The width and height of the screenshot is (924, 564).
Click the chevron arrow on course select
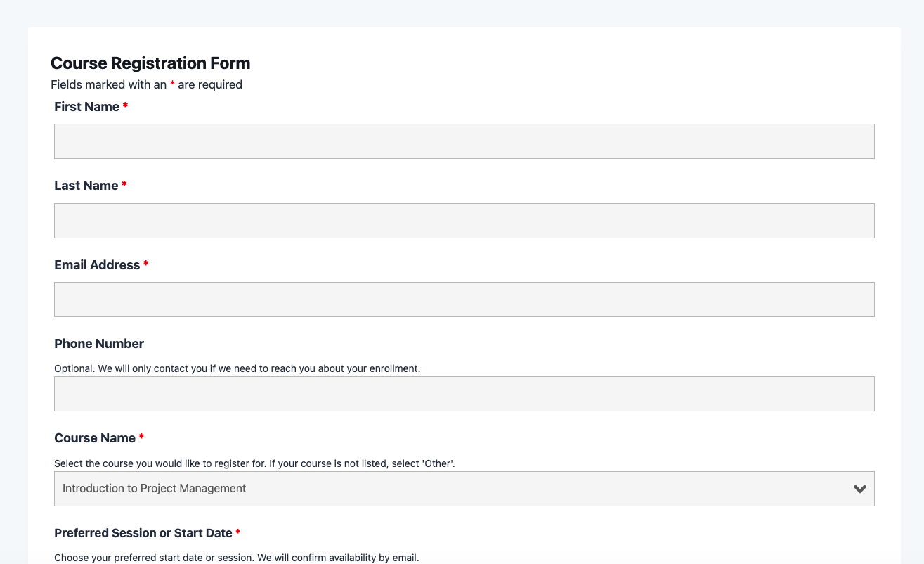[859, 489]
